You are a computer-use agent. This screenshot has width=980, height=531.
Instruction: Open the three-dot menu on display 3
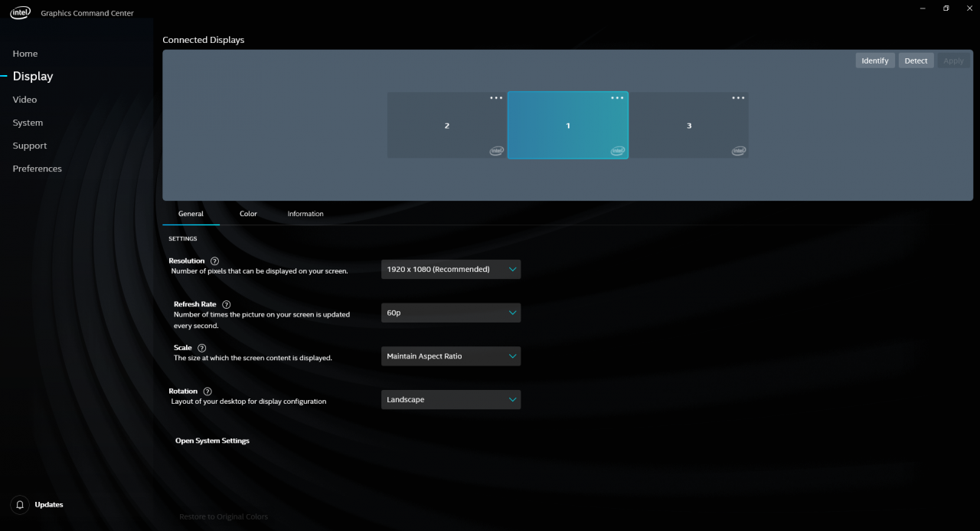(738, 98)
